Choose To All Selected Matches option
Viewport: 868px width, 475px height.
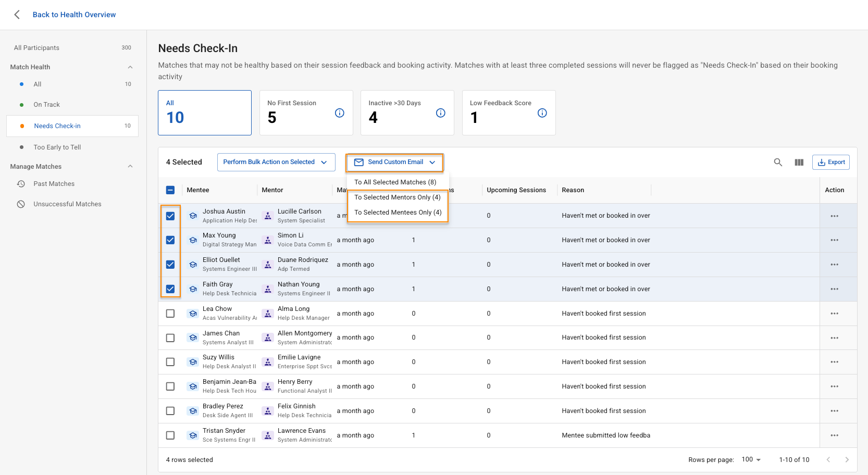[x=395, y=182]
